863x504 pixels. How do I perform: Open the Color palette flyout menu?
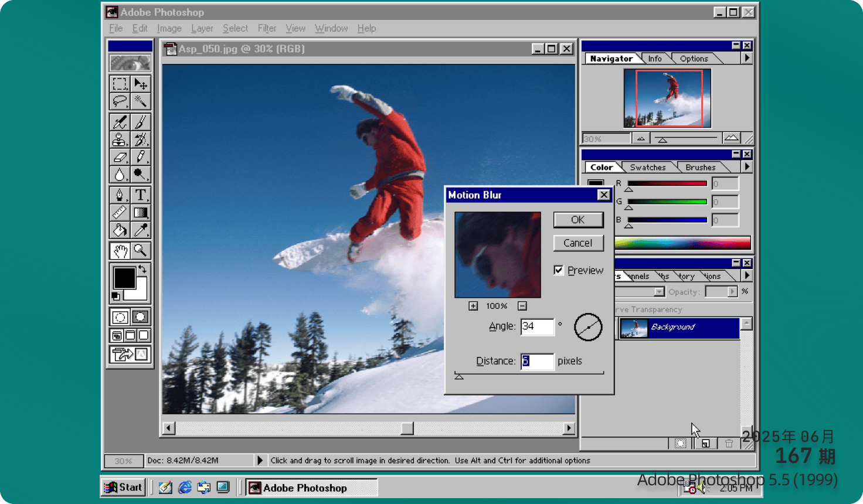pos(746,167)
